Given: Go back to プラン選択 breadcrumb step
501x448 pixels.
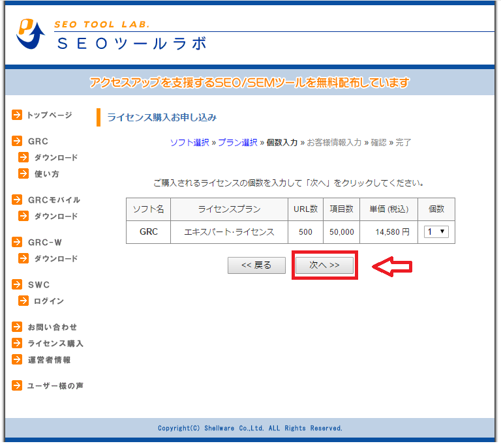Looking at the screenshot, I should (237, 142).
